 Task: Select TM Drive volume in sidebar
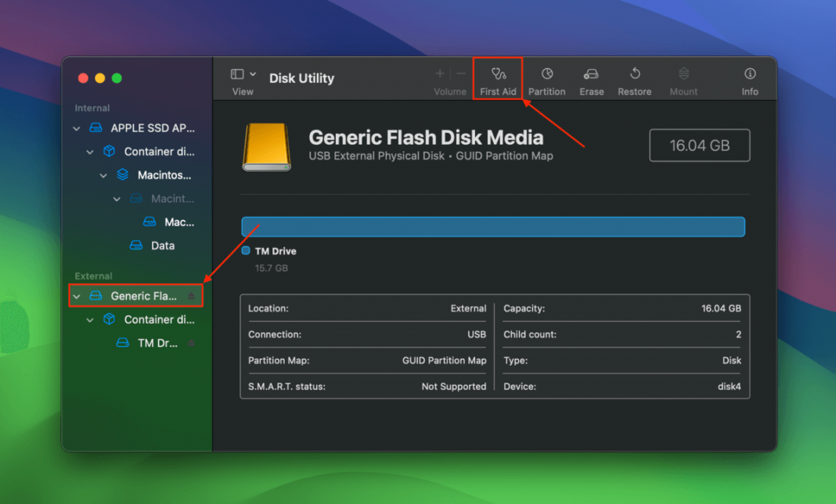pyautogui.click(x=147, y=343)
